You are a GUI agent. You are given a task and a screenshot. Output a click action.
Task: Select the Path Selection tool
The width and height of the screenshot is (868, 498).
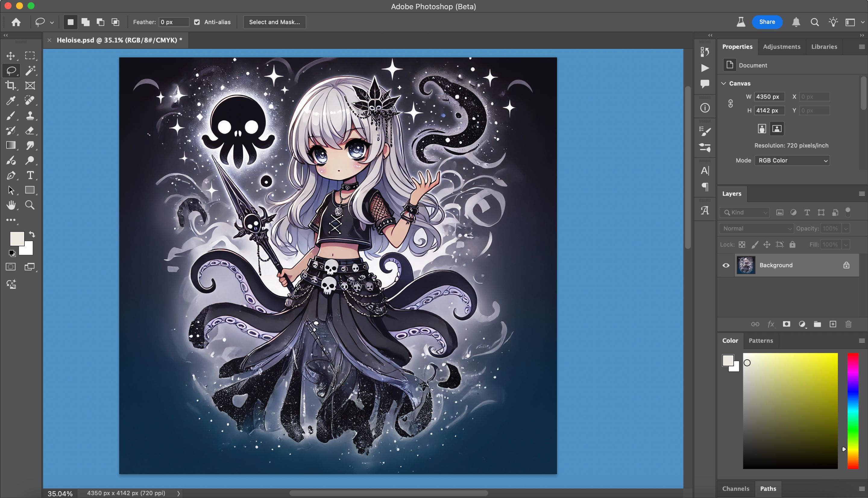pyautogui.click(x=11, y=190)
